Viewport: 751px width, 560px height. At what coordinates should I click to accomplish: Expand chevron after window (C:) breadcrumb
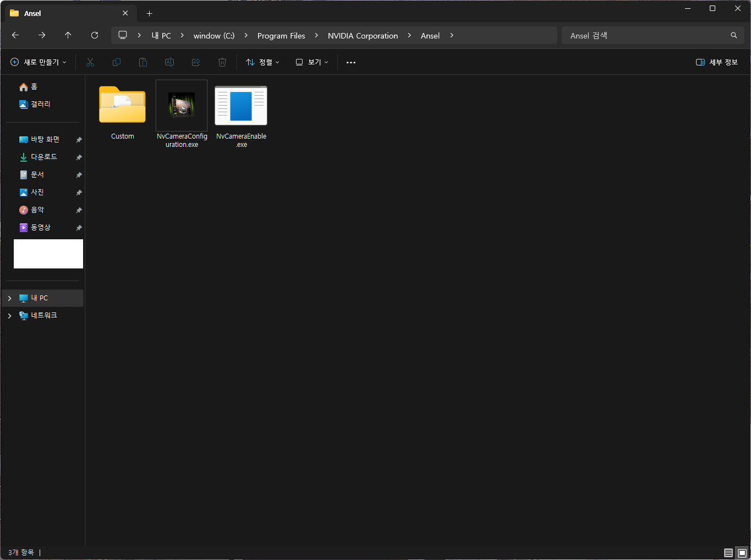(246, 35)
